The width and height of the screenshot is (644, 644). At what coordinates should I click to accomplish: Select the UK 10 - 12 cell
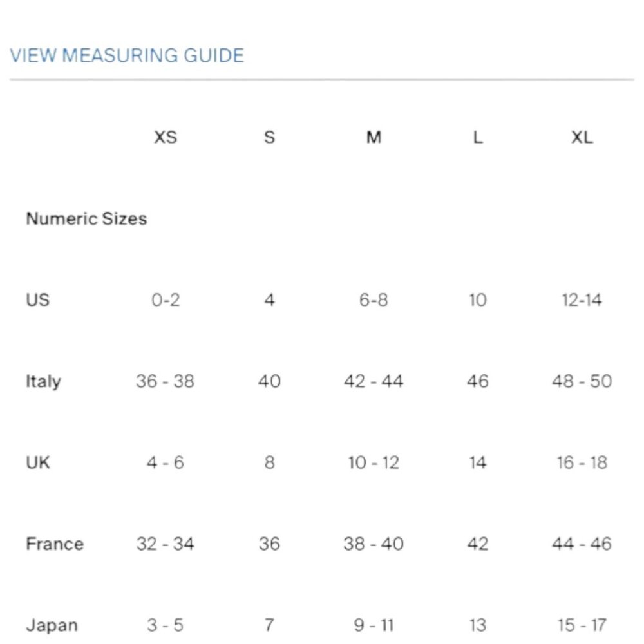pos(374,463)
